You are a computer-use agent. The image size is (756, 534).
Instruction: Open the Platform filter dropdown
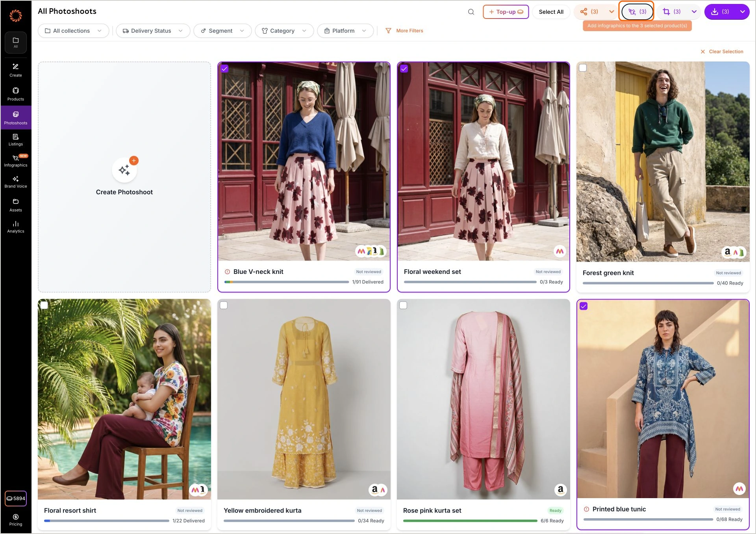point(345,31)
